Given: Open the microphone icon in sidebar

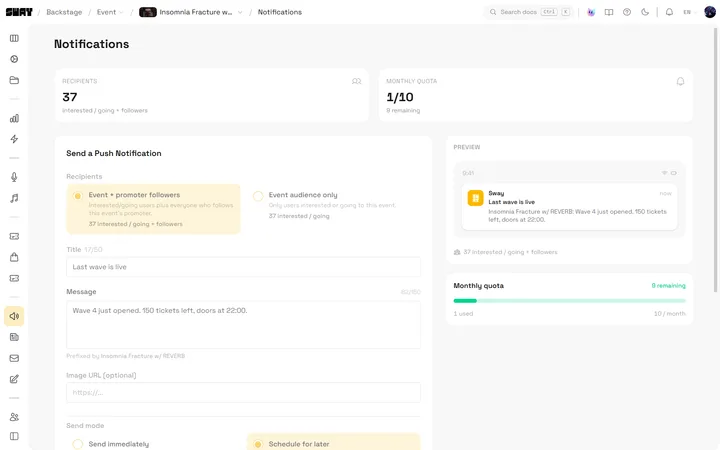Looking at the screenshot, I should (x=14, y=177).
